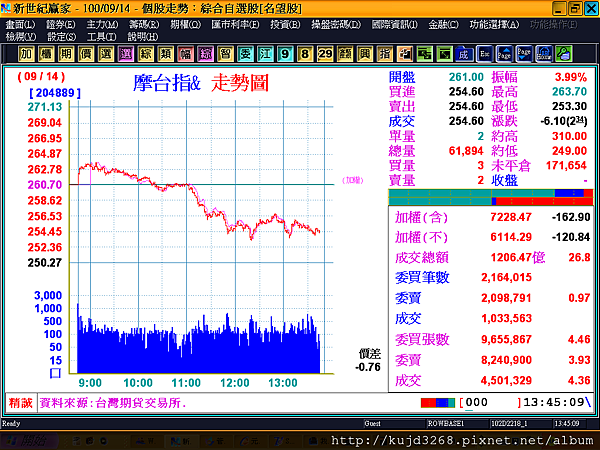600x450 pixels.
Task: Click the 委買張數 value 9,655,867
Action: click(506, 339)
